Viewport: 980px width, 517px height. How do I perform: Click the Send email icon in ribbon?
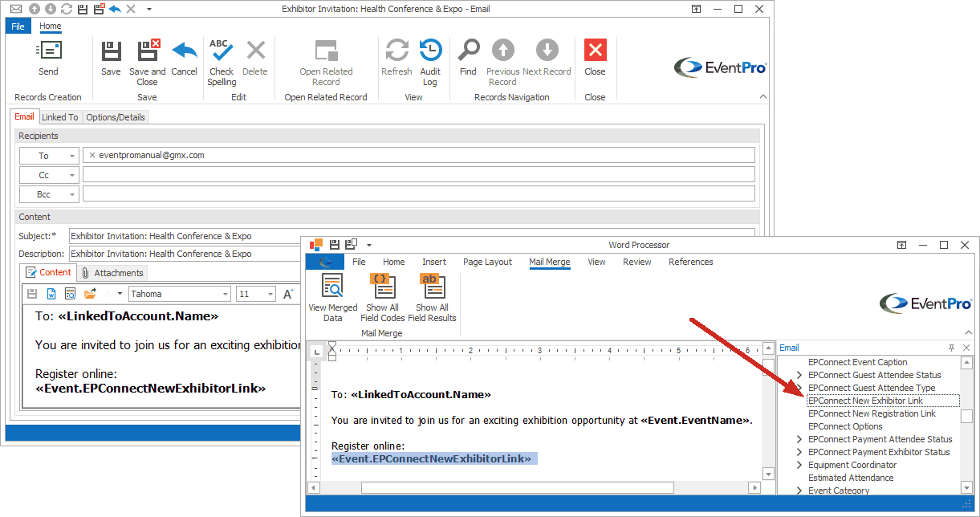(48, 51)
